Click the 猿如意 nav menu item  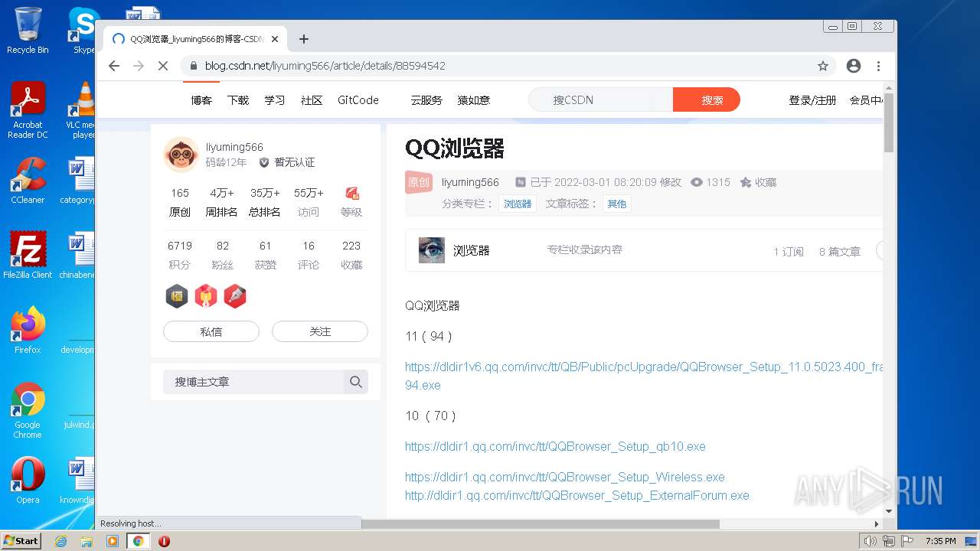click(x=474, y=100)
